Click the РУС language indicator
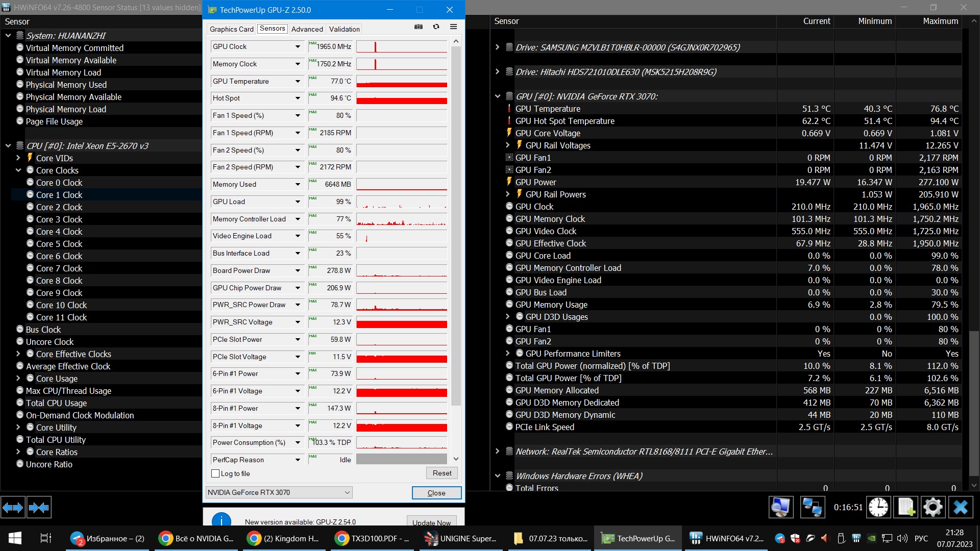The width and height of the screenshot is (980, 551). (x=921, y=538)
